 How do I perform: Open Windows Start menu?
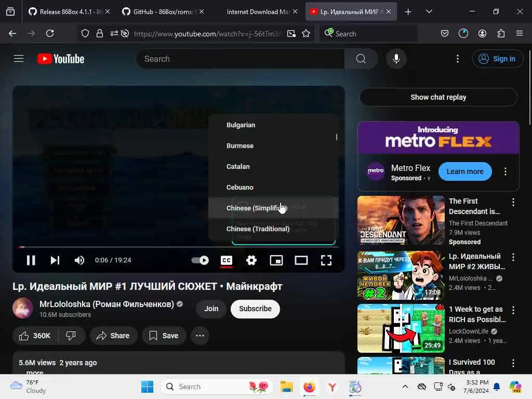click(x=147, y=387)
